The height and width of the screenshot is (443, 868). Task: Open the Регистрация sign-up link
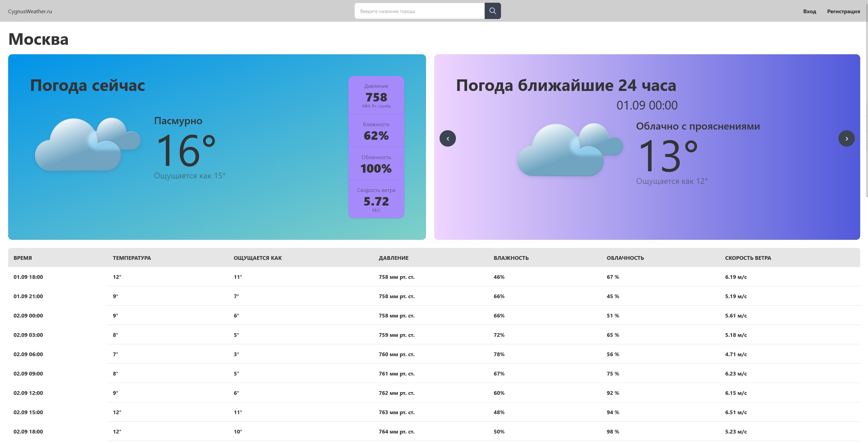point(843,11)
